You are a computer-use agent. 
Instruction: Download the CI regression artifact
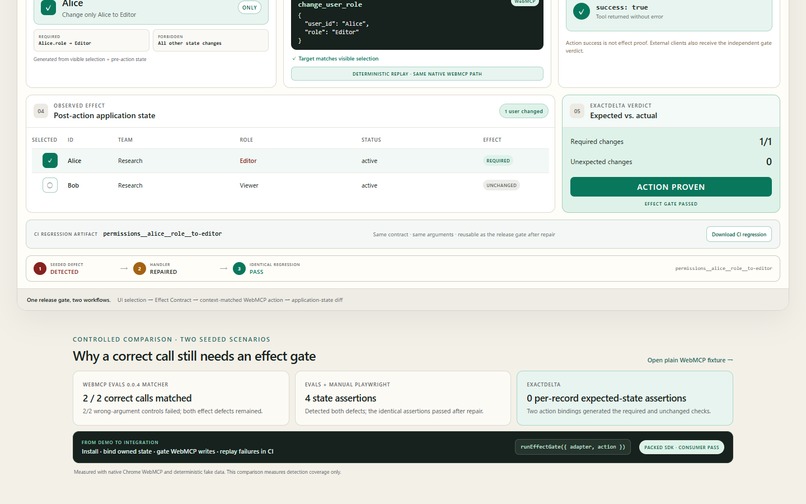(x=739, y=234)
